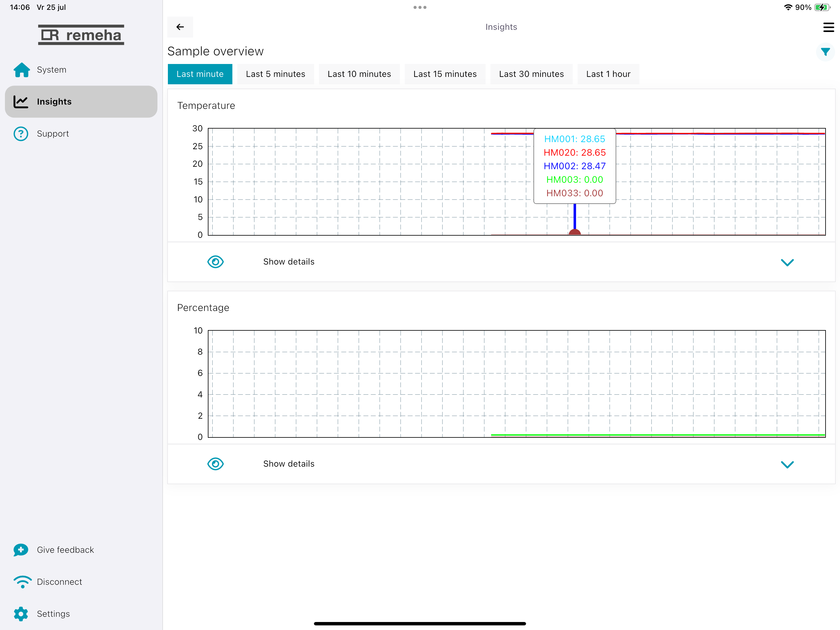
Task: Open the hamburger menu
Action: click(828, 27)
